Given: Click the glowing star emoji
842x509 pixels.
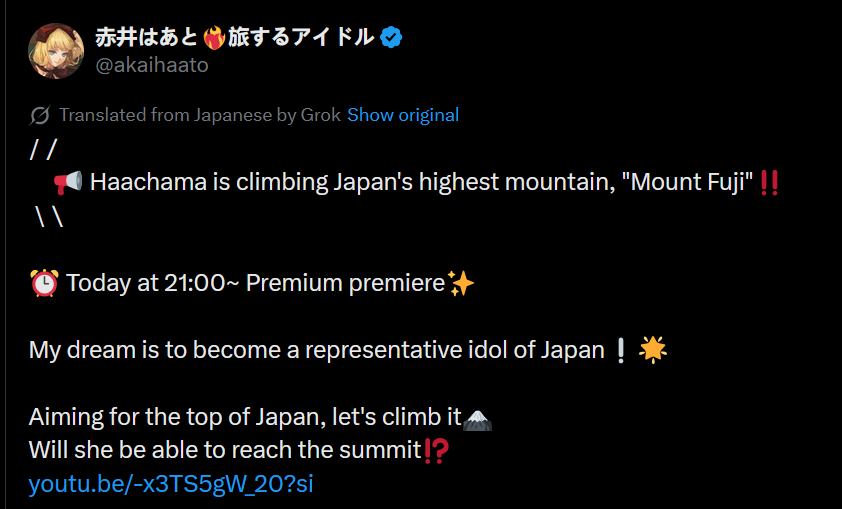Looking at the screenshot, I should (652, 350).
